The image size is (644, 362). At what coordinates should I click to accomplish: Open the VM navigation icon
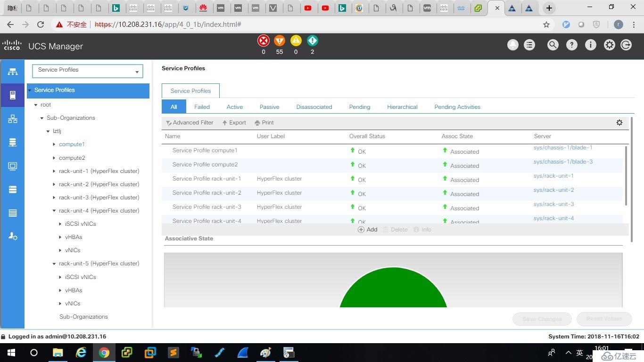[13, 166]
